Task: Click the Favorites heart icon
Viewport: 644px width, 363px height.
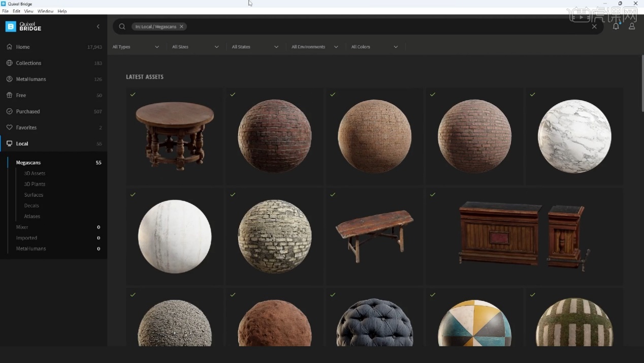Action: point(9,128)
